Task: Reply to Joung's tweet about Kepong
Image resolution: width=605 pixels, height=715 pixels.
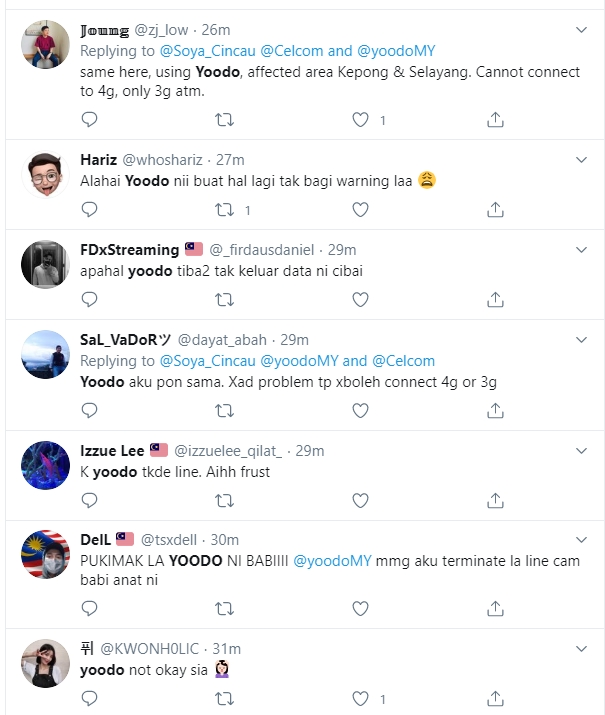Action: pos(89,120)
